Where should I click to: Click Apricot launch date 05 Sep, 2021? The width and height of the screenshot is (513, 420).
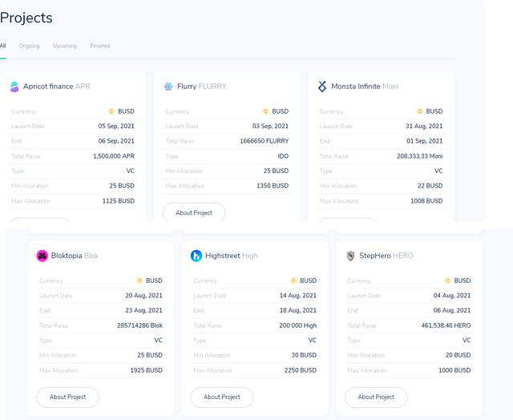pyautogui.click(x=116, y=126)
